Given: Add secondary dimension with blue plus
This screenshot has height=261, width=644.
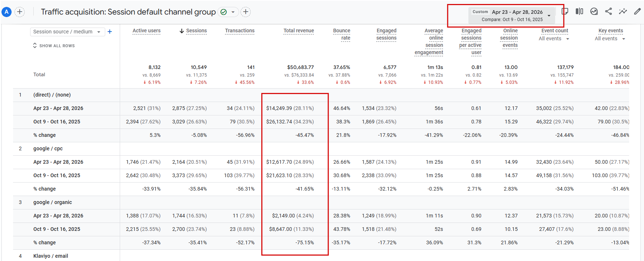Looking at the screenshot, I should 110,32.
